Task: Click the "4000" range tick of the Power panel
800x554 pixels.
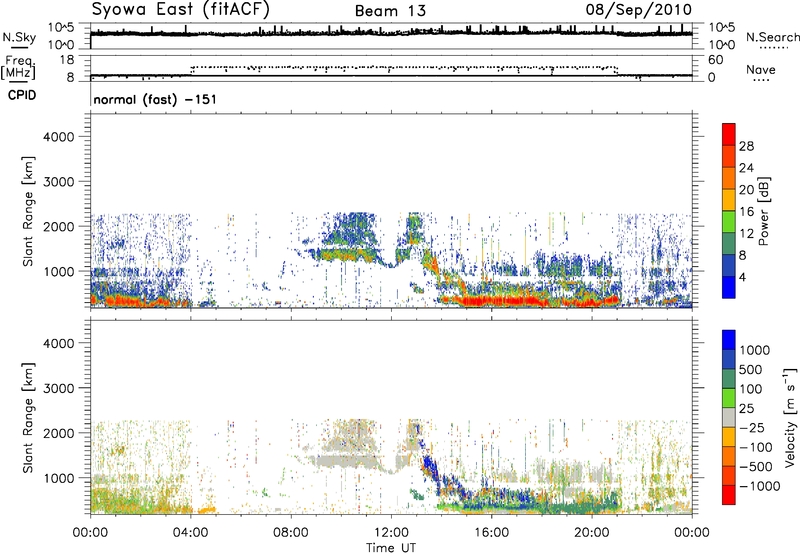Action: tap(58, 137)
